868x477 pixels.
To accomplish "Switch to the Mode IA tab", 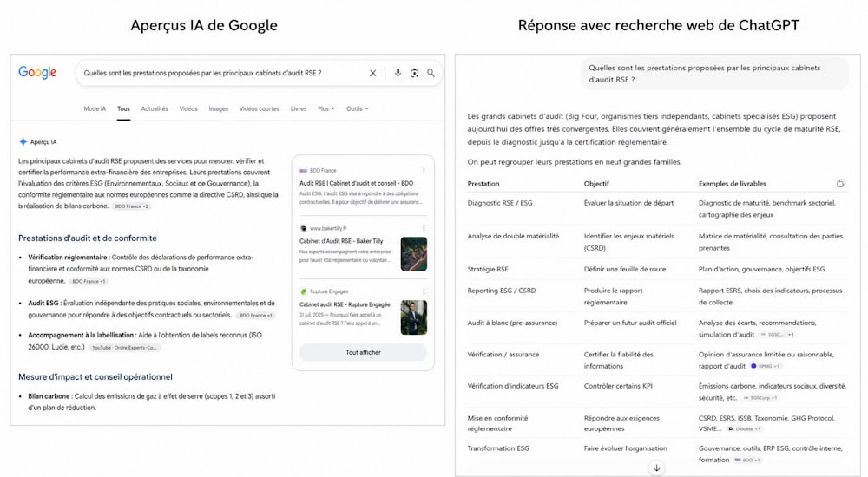I will tap(95, 109).
